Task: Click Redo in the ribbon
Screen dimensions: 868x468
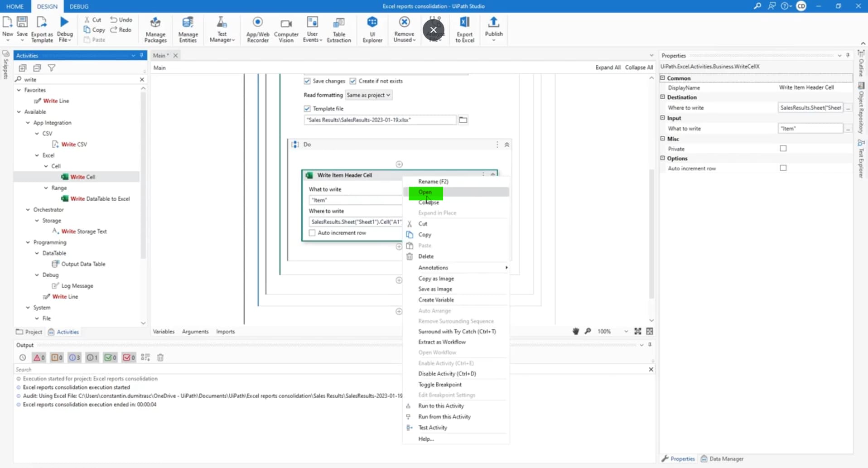Action: [x=121, y=30]
